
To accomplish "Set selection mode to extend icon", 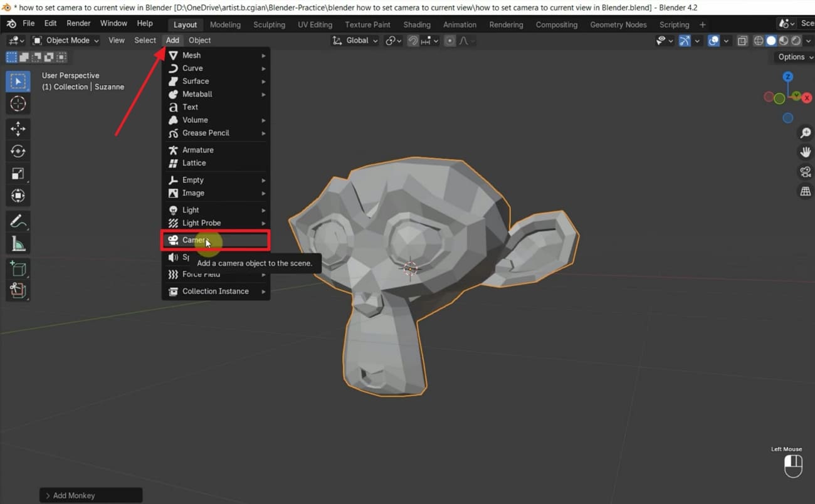I will (24, 57).
